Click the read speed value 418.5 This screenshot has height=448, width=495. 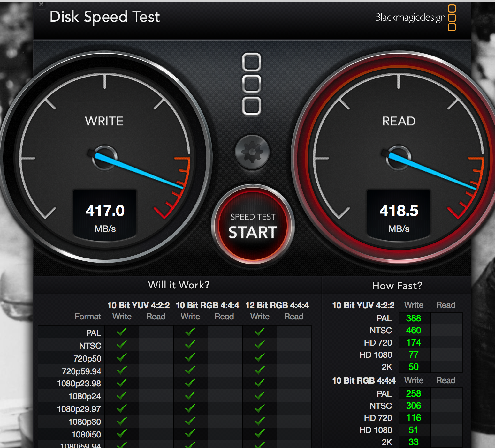click(399, 211)
